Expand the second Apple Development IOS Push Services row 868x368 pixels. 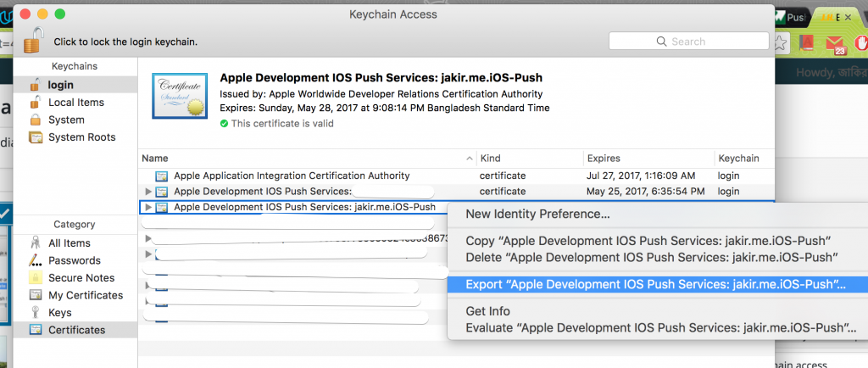pos(149,192)
